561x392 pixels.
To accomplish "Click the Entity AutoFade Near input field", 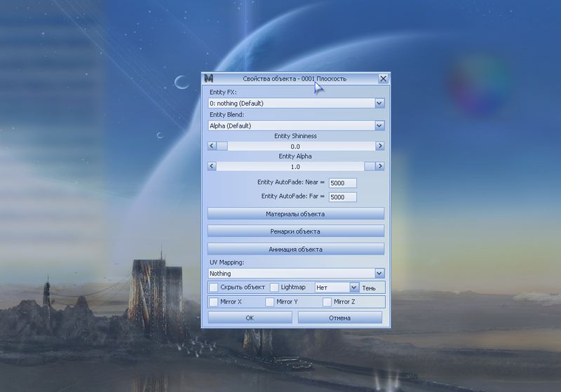I will (x=342, y=183).
